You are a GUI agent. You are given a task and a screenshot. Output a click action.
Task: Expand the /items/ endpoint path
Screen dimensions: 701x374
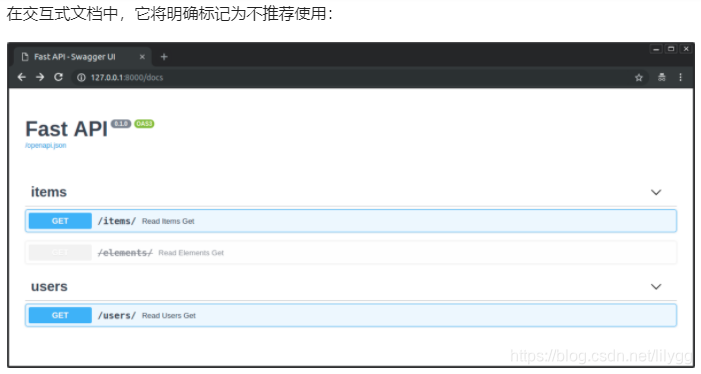click(117, 221)
